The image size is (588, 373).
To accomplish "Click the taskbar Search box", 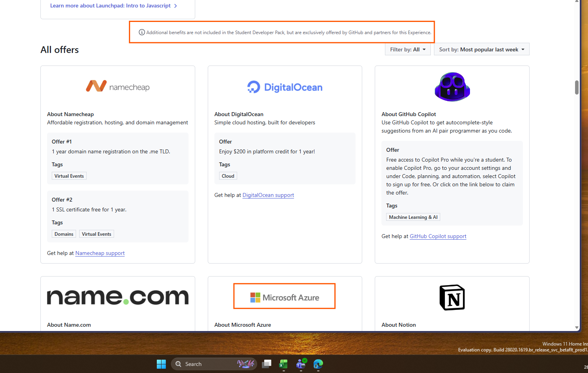I will pyautogui.click(x=214, y=364).
